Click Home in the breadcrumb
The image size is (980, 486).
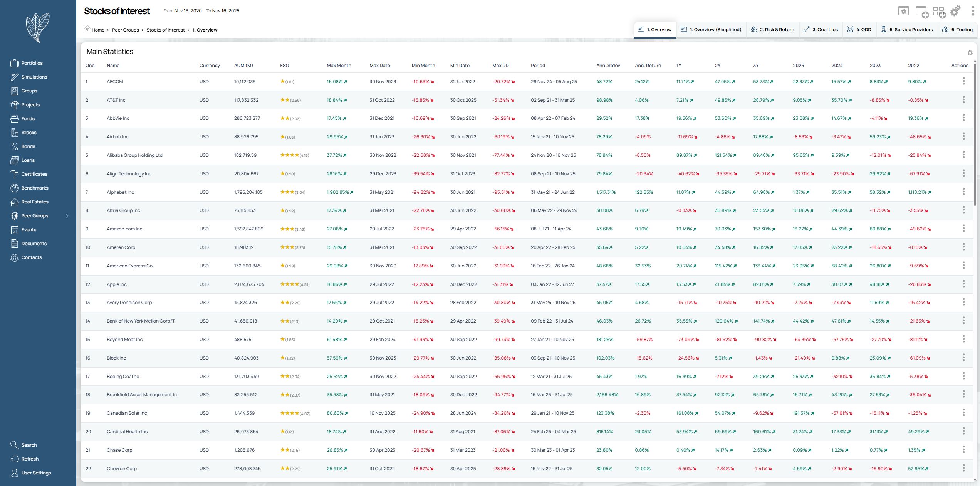(x=97, y=30)
